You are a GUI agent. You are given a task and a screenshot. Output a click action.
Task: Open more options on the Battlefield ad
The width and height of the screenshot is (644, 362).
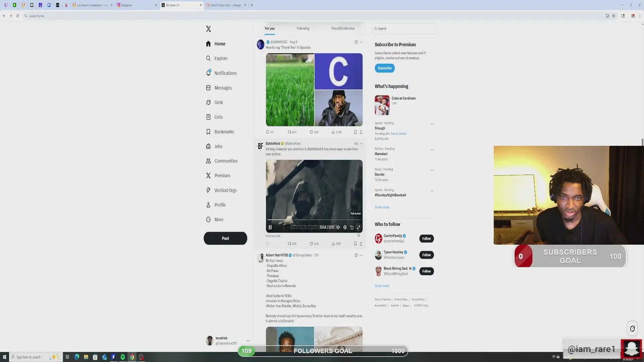click(361, 144)
